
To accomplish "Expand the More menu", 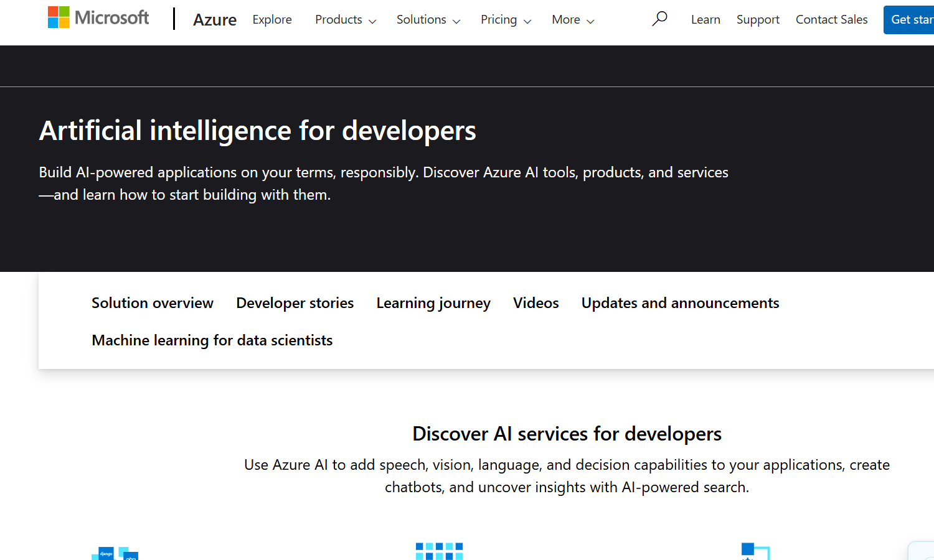I will (x=573, y=20).
